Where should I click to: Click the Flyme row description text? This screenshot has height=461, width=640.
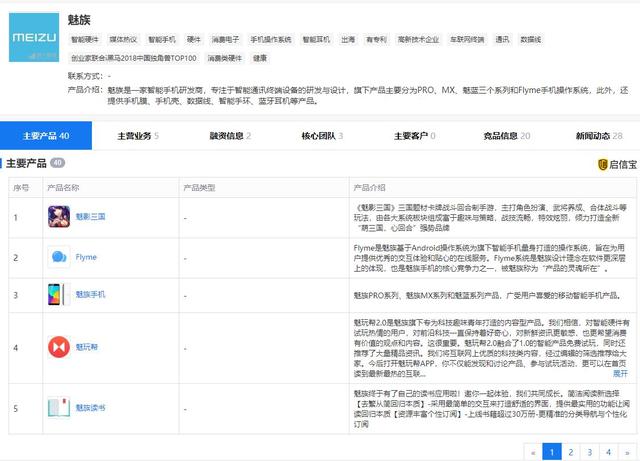click(x=490, y=258)
